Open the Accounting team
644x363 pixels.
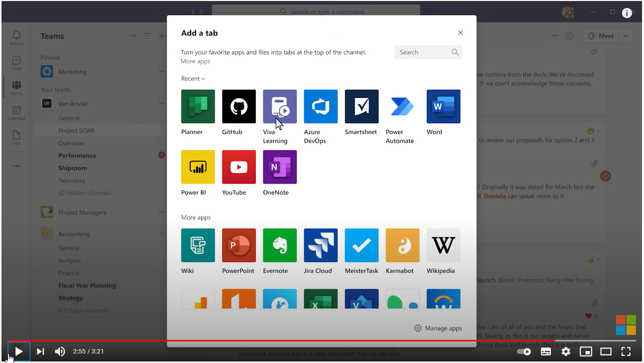74,234
